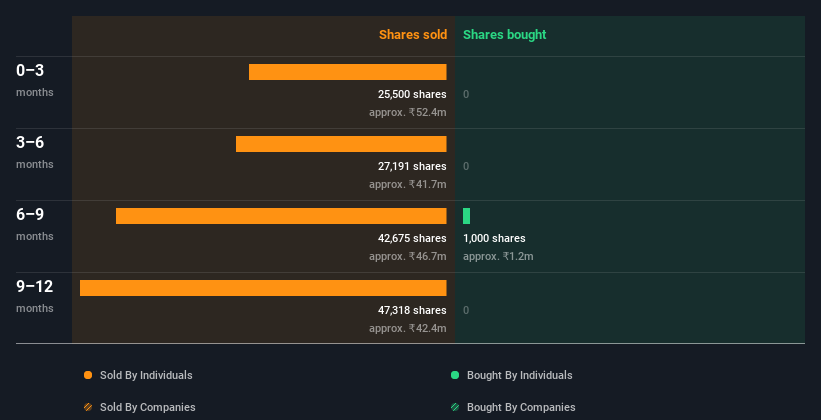This screenshot has height=420, width=821.
Task: Click the orange Sold By Individuals legend dot
Action: 88,375
